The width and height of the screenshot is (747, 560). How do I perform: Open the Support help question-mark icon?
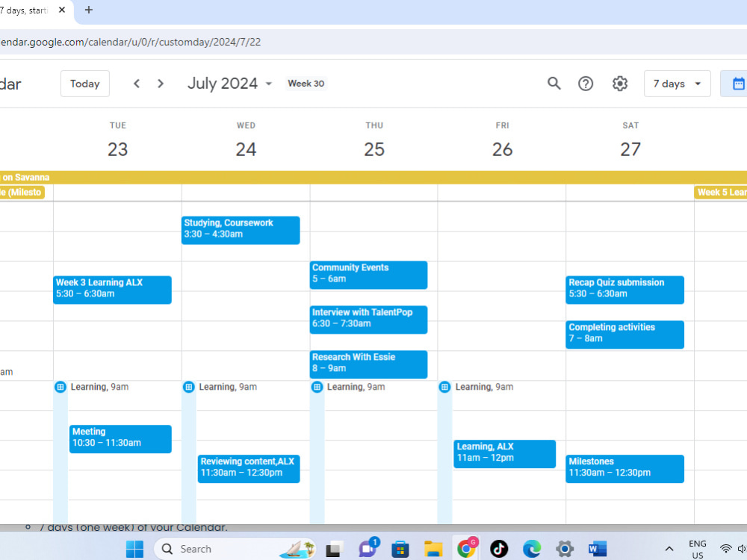tap(586, 84)
